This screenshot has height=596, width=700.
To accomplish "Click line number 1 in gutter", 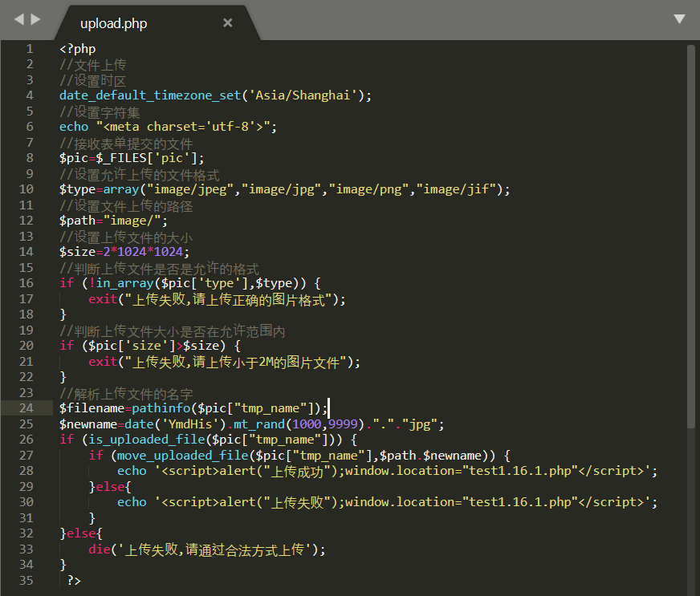I will (x=30, y=49).
